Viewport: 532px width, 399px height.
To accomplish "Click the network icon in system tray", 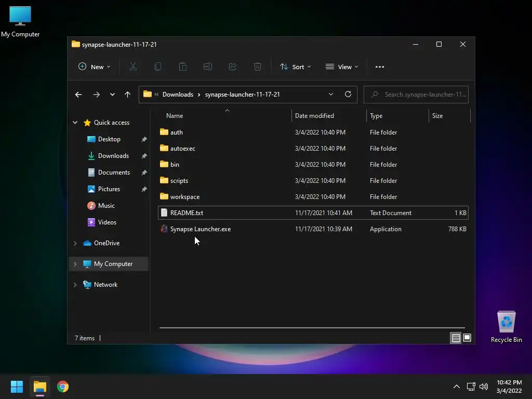I will (x=471, y=387).
